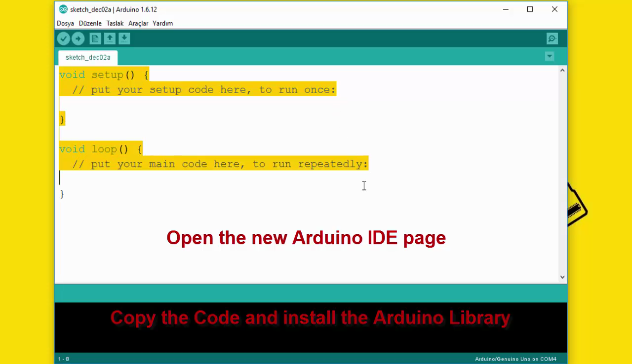The width and height of the screenshot is (632, 364).
Task: Click the scrollbar up arrow
Action: [x=562, y=70]
